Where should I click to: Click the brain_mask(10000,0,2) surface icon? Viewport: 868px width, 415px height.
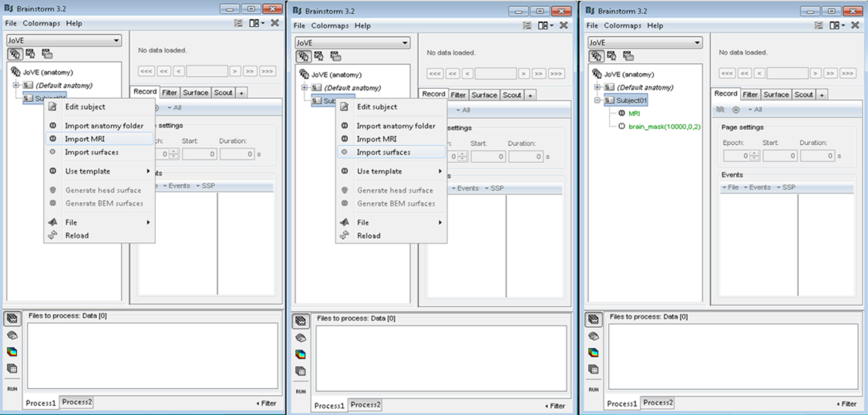click(x=622, y=126)
